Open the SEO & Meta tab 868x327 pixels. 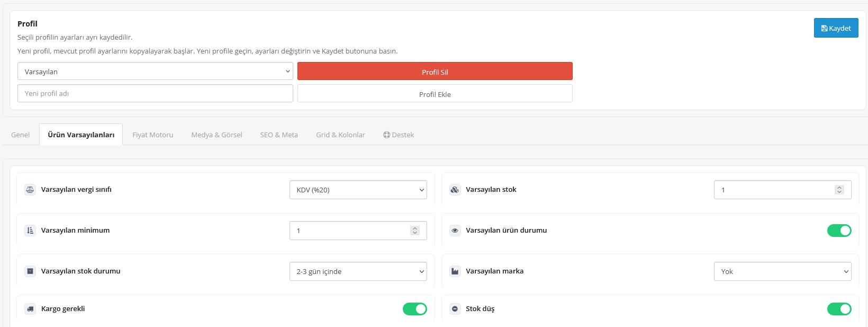[x=279, y=135]
